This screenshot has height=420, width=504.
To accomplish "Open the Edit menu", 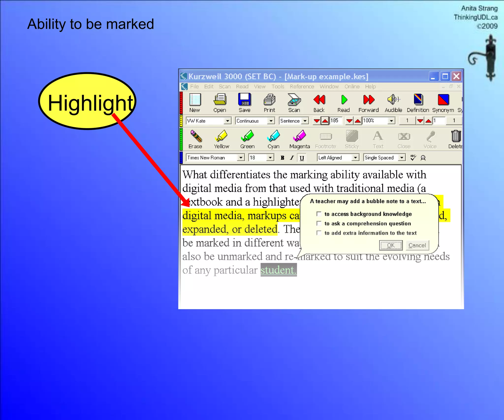I will tap(209, 87).
